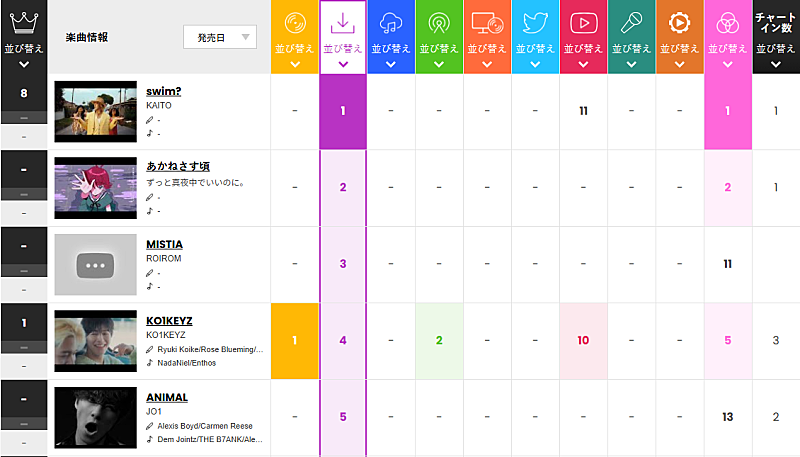Click music note composer icon in KO1KEYZ row
Viewport: 800px width, 457px height.
click(x=149, y=363)
